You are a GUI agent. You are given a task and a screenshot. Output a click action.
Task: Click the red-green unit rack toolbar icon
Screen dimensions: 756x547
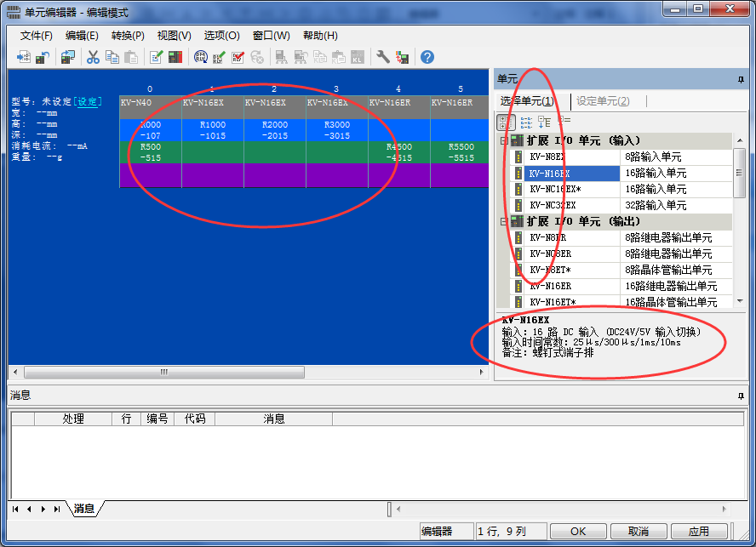click(x=175, y=57)
